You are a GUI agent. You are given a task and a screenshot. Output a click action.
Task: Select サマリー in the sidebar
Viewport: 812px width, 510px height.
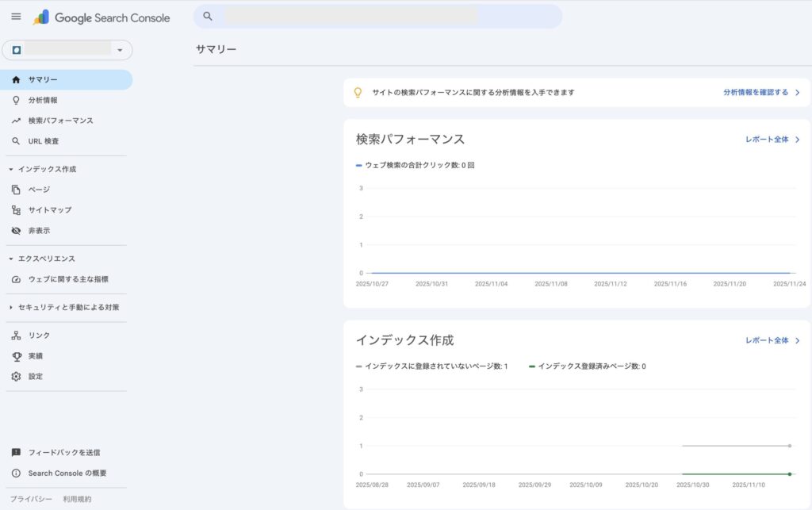43,79
